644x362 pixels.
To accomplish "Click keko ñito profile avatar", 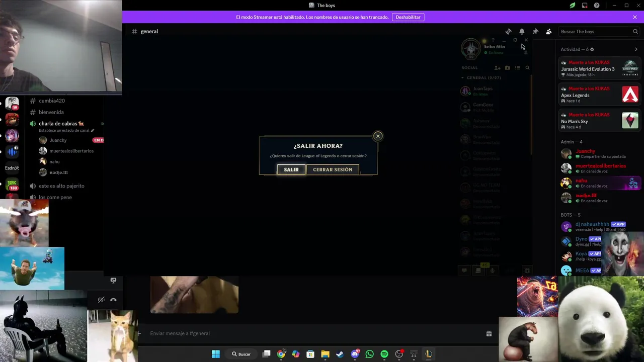I will coord(471,48).
